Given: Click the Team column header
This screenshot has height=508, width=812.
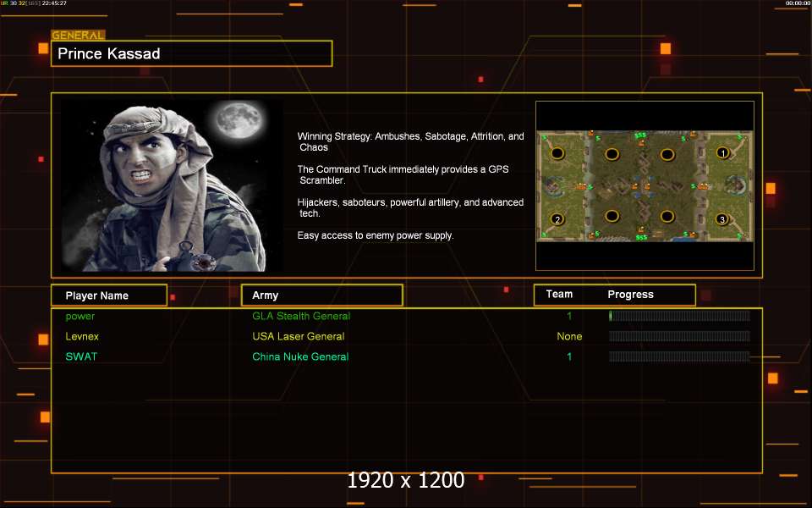Looking at the screenshot, I should pyautogui.click(x=559, y=294).
